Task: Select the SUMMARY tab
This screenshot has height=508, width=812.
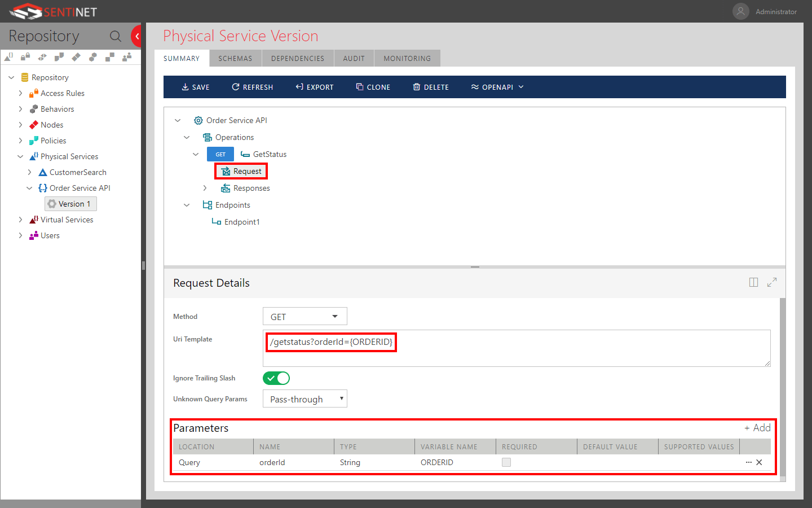Action: pos(182,58)
